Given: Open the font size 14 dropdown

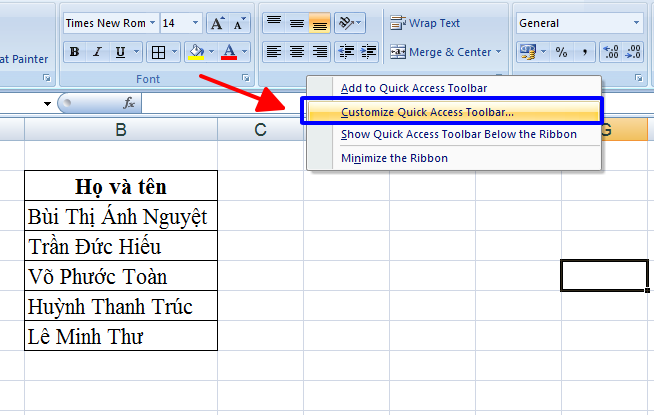Looking at the screenshot, I should [x=195, y=23].
